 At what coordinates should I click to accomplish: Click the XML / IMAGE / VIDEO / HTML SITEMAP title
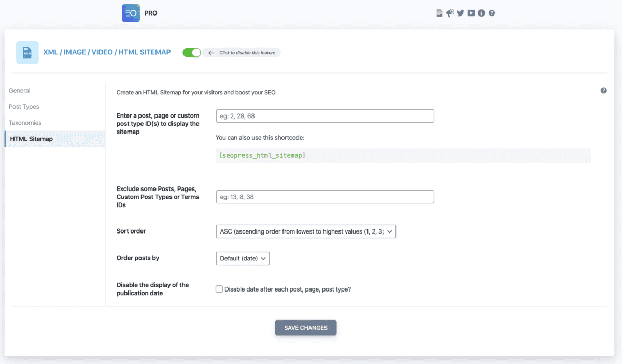pos(107,52)
